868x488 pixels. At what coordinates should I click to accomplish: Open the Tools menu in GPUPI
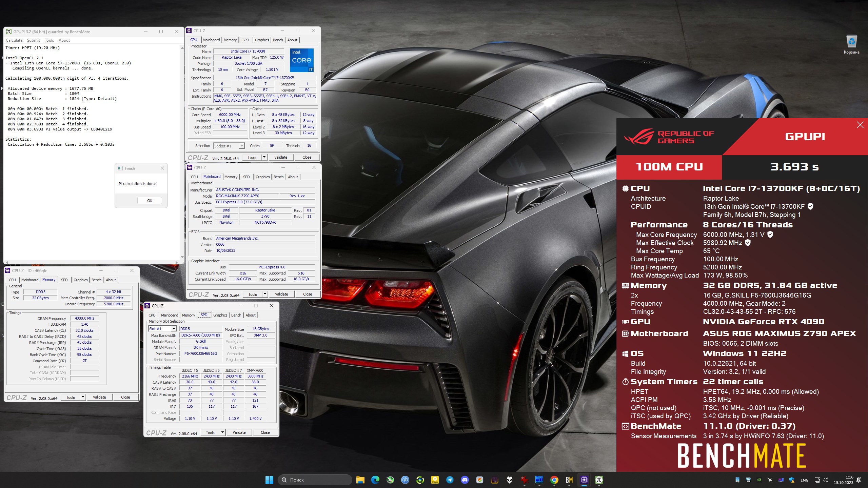click(49, 40)
